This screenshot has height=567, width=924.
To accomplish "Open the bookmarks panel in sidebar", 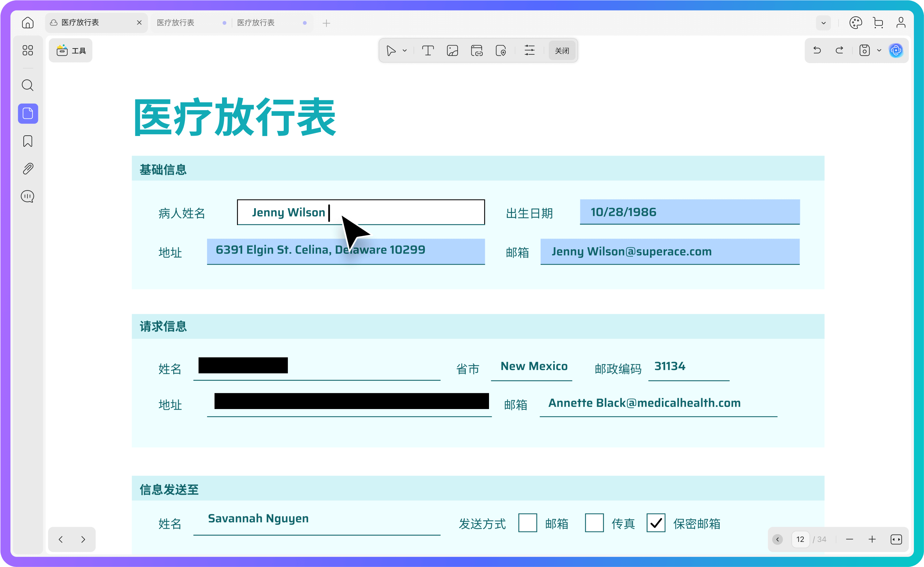I will [x=28, y=141].
